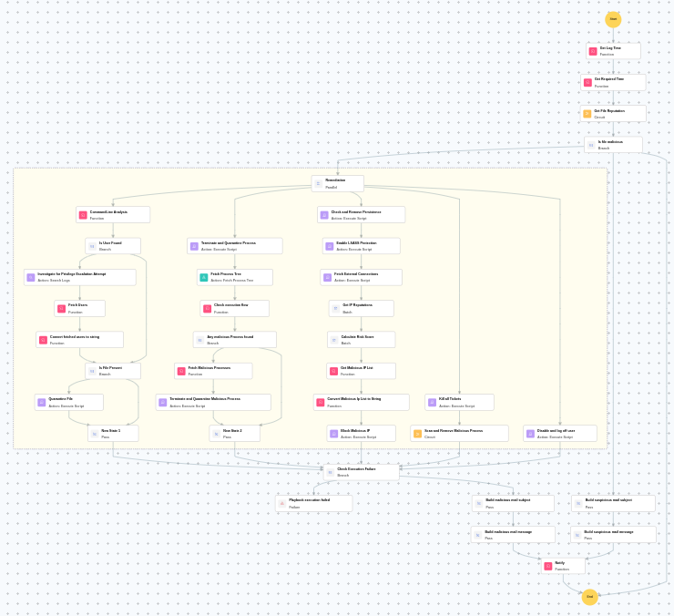
Task: Click the pass icon on Build suspicious mail message
Action: (577, 535)
